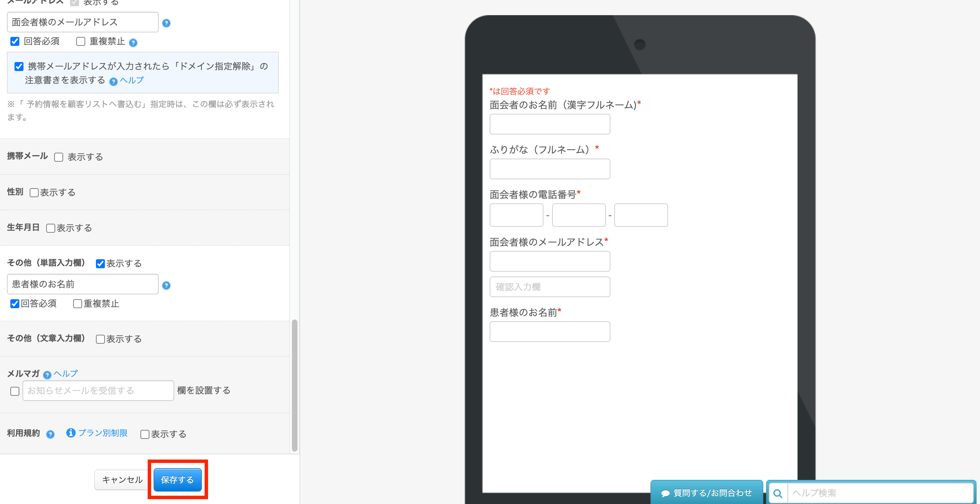The image size is (980, 504).
Task: Enable 性別 表示する checkbox
Action: click(34, 193)
